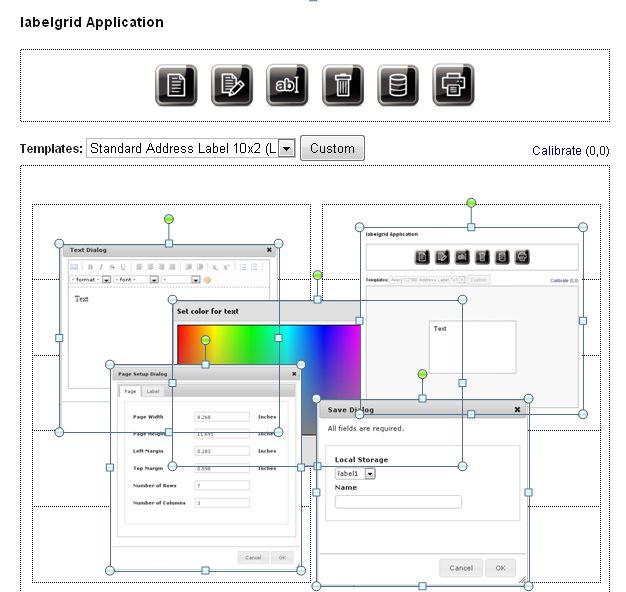Click the trash delete icon
626x592 pixels.
(343, 85)
